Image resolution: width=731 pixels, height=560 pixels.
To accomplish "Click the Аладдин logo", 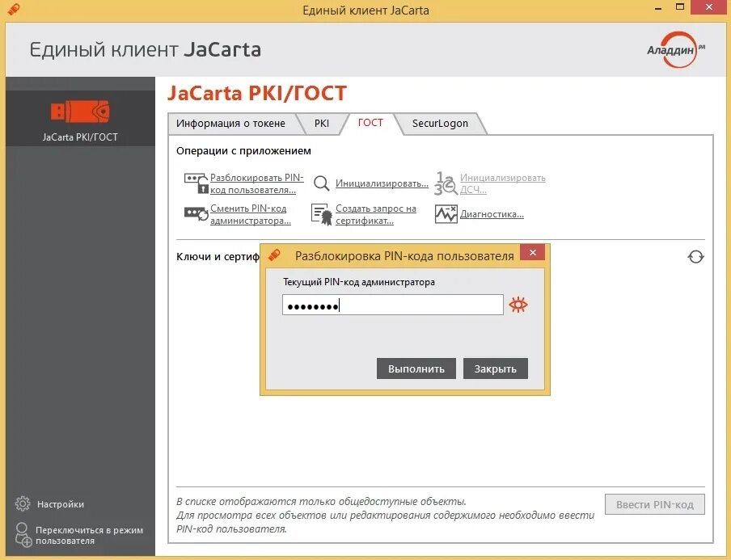I will (676, 50).
